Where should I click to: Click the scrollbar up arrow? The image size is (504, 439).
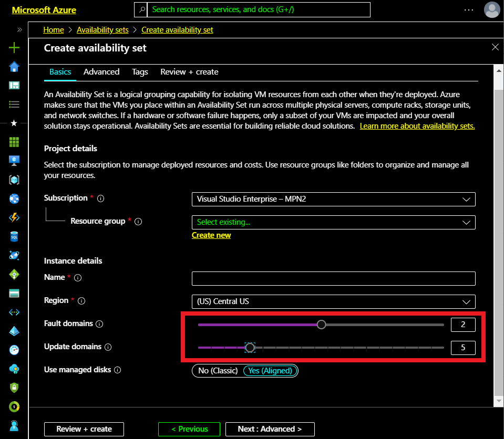(x=499, y=71)
